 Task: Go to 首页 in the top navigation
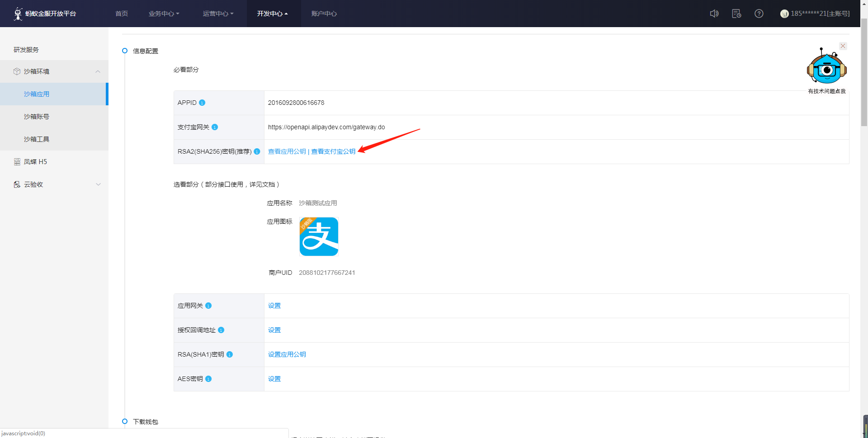[122, 14]
